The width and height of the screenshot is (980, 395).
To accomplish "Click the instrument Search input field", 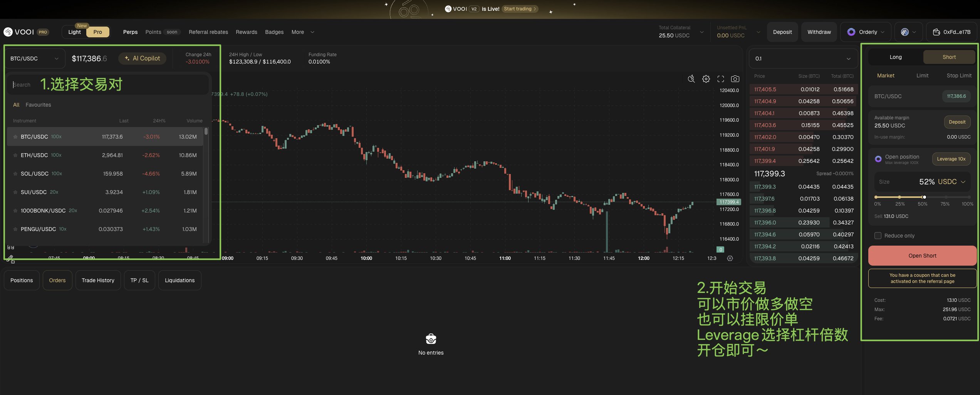I will pos(108,85).
